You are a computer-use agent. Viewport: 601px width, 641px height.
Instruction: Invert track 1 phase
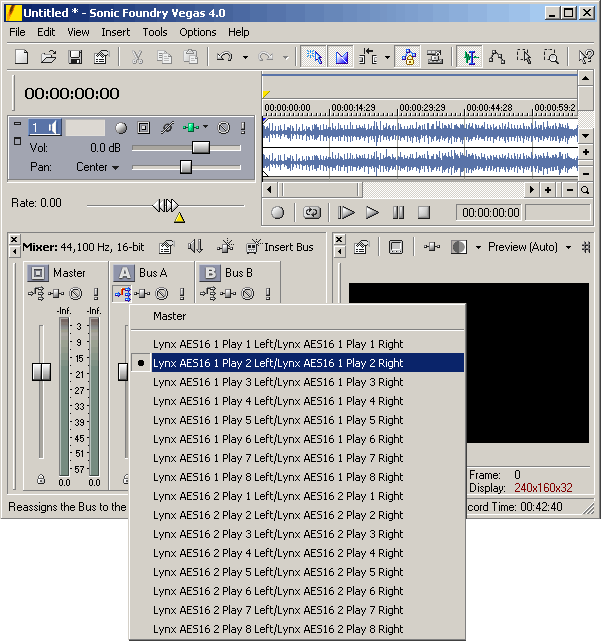[167, 128]
